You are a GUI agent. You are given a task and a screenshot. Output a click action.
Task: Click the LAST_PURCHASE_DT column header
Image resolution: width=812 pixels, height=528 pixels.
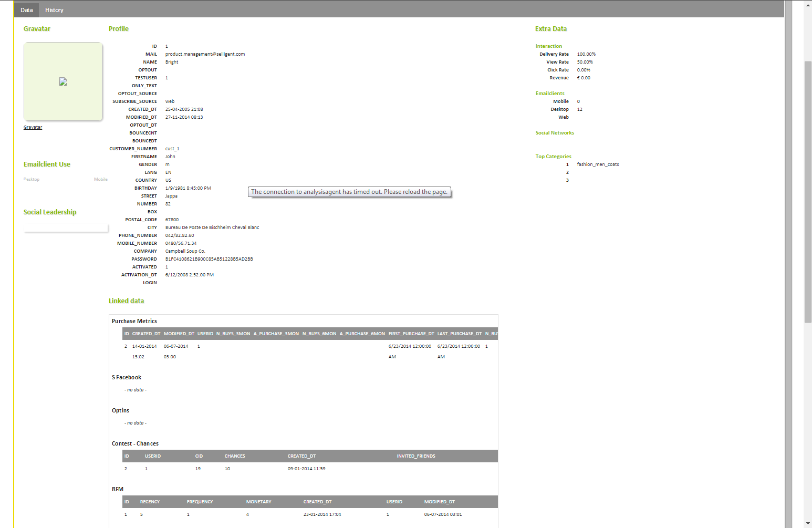(459, 334)
